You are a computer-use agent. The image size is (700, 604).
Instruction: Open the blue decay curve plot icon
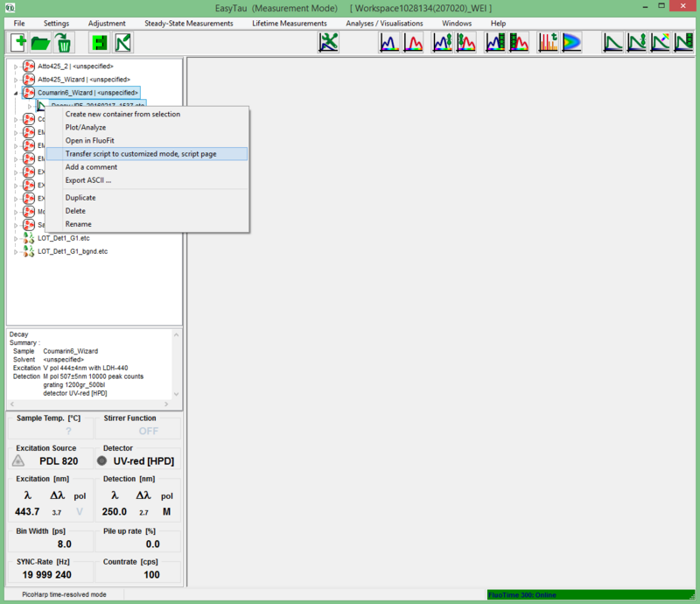pos(389,41)
